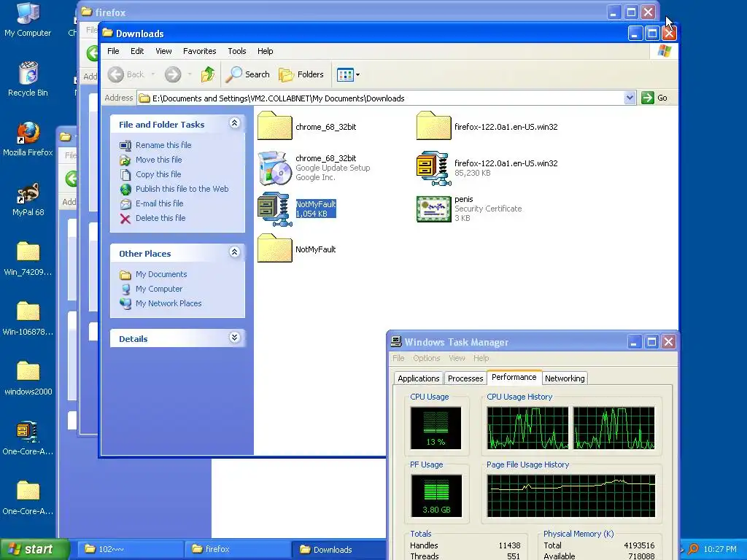Viewport: 747px width, 560px height.
Task: Click Copy this file link
Action: (x=158, y=174)
